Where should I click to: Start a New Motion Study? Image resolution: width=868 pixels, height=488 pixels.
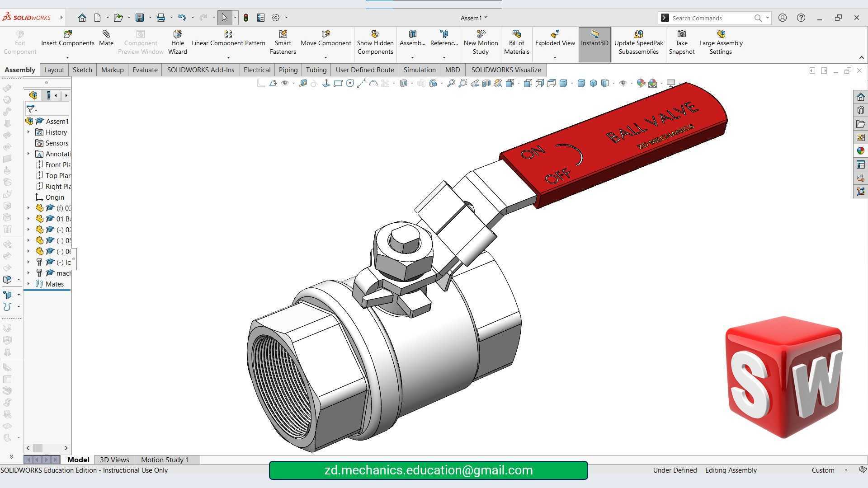click(x=481, y=42)
